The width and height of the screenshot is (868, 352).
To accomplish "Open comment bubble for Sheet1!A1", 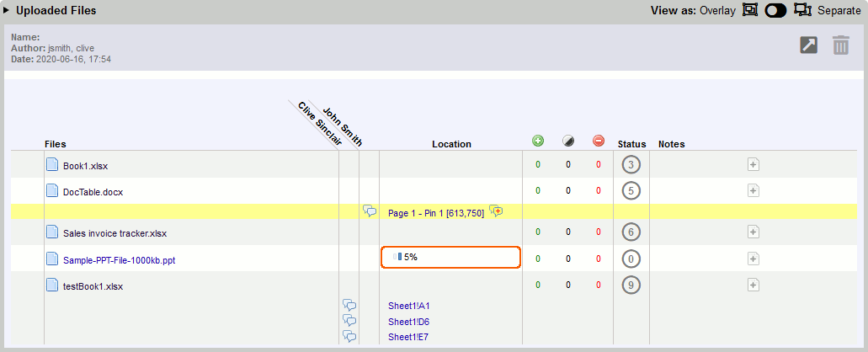I will (349, 306).
